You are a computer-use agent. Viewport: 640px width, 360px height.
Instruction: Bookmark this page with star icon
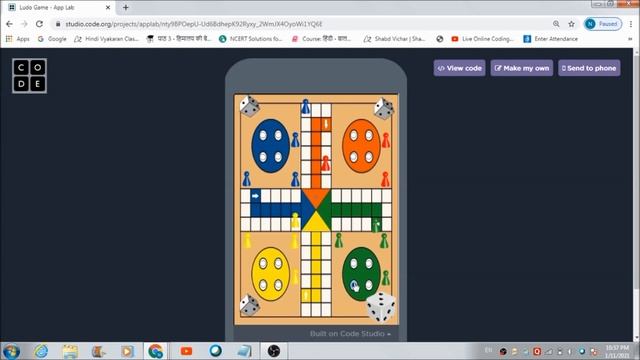[571, 24]
